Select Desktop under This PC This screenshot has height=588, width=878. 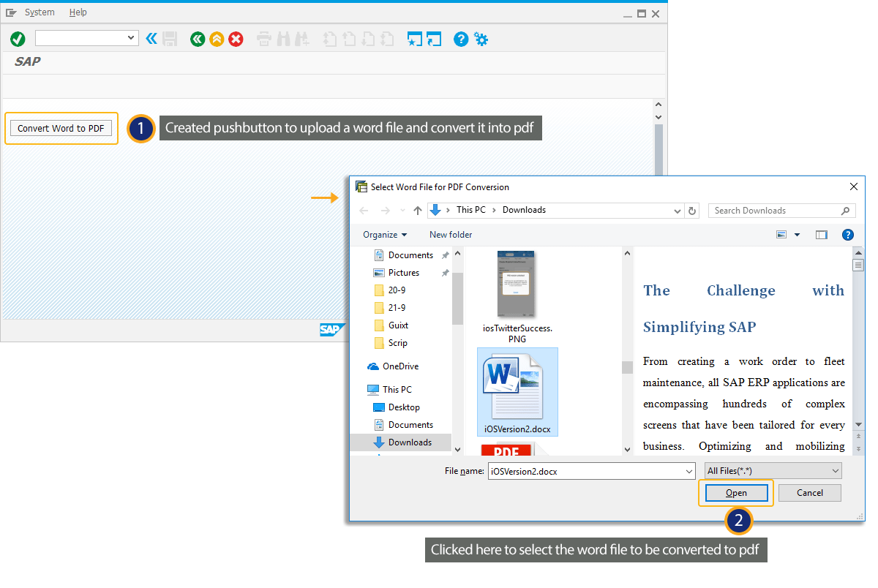click(x=404, y=407)
